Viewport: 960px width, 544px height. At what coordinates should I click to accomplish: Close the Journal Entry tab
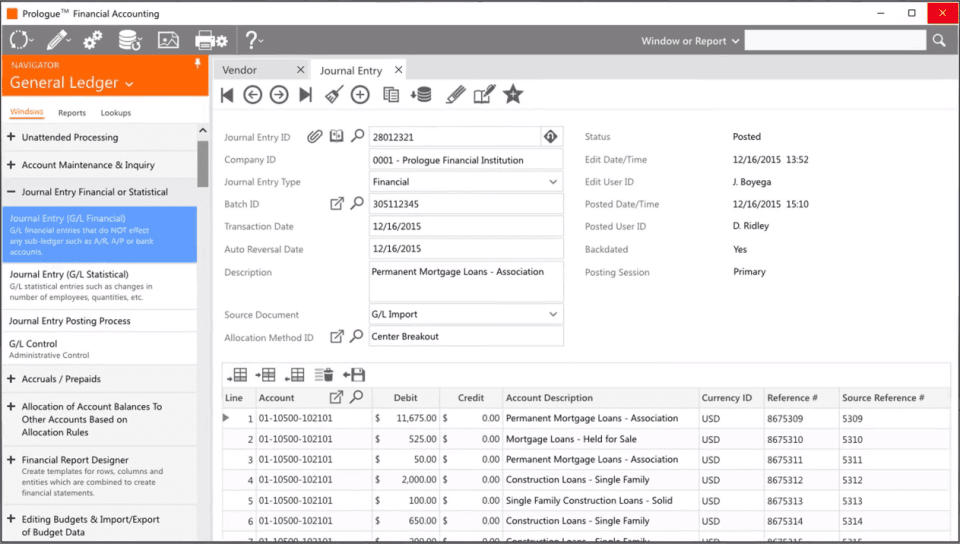(x=399, y=70)
